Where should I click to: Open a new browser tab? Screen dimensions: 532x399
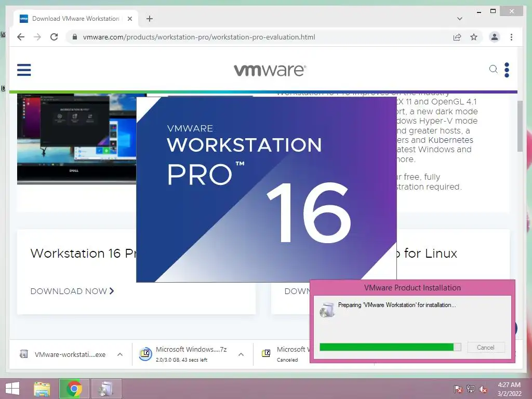pyautogui.click(x=149, y=19)
